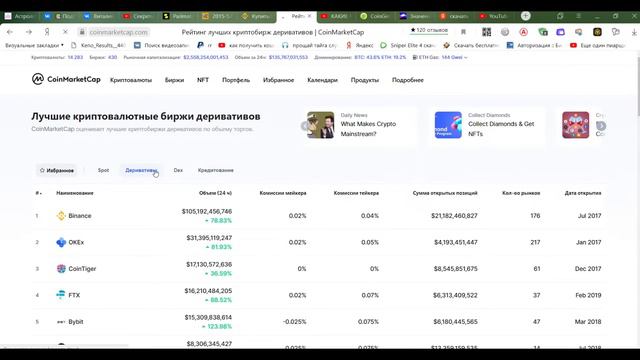Open the Биржи menu
The image size is (640, 360).
coord(174,80)
